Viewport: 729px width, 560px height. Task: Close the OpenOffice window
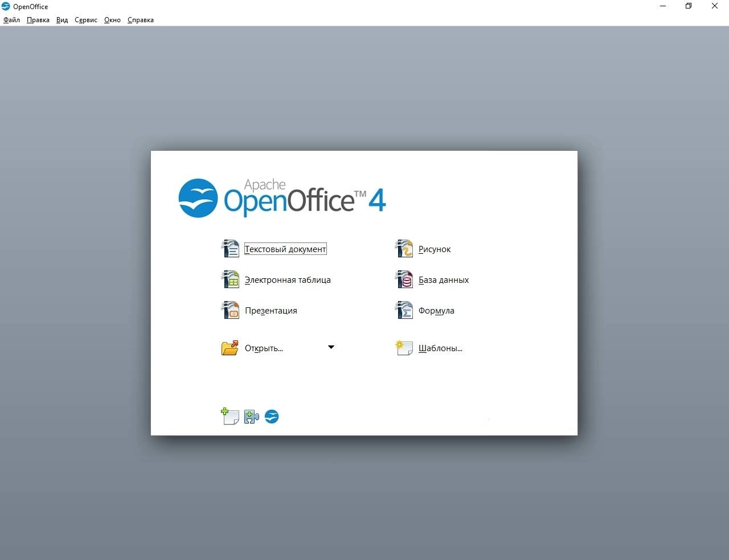pos(715,6)
